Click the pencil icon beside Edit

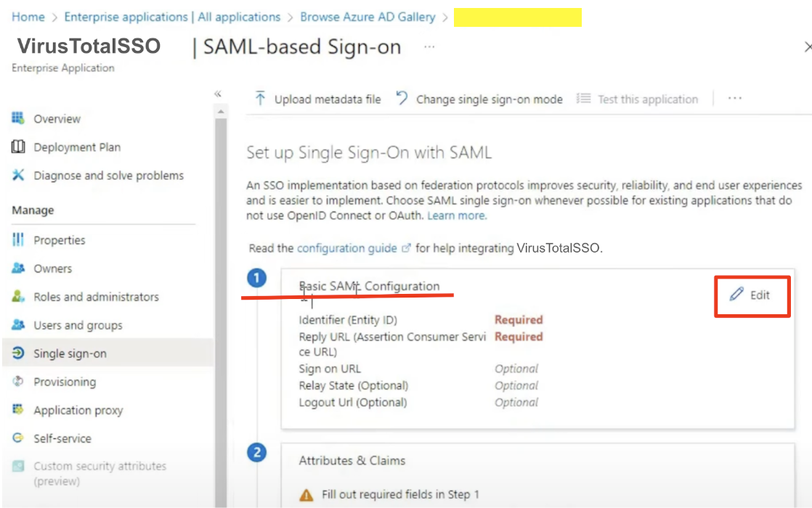(x=736, y=295)
